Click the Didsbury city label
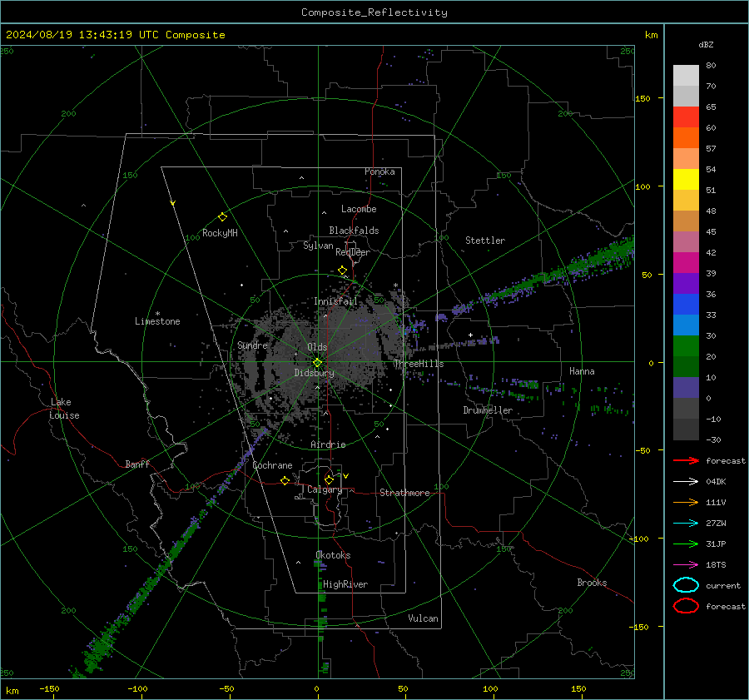This screenshot has width=749, height=700. tap(314, 373)
